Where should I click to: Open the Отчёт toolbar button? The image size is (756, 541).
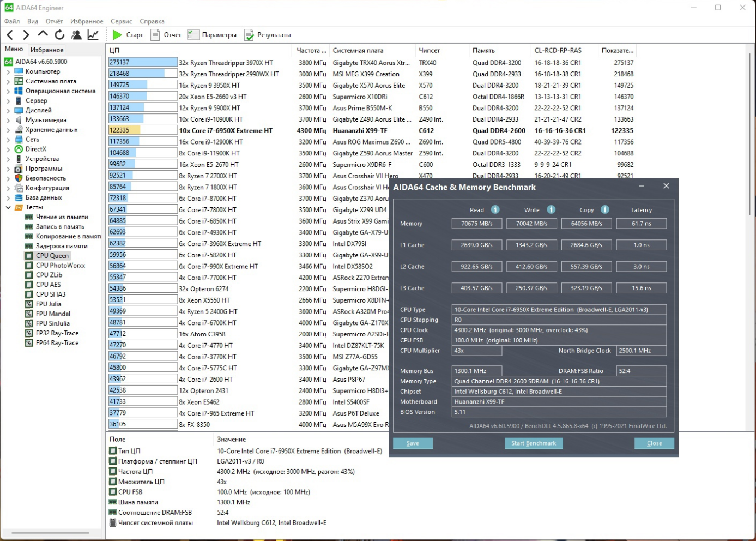tap(166, 35)
